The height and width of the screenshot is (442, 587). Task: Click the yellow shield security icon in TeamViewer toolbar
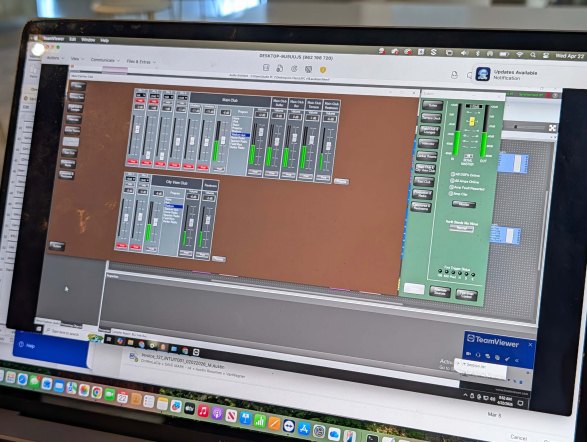tap(323, 70)
